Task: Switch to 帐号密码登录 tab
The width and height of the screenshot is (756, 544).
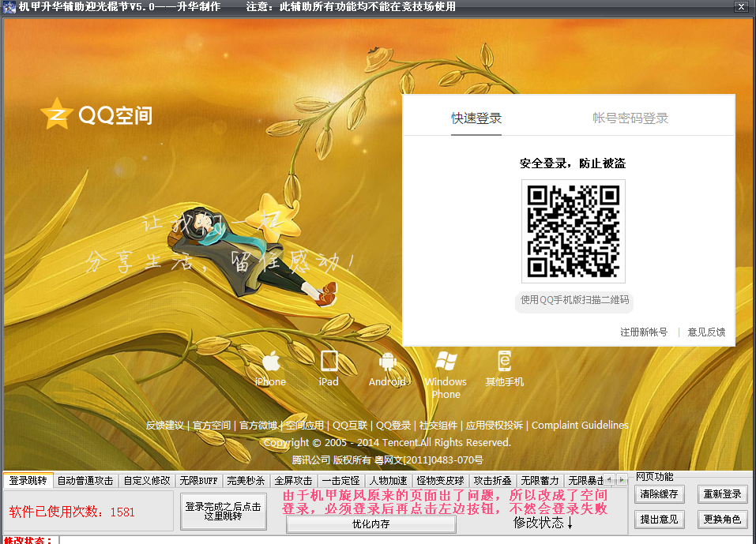Action: point(630,118)
